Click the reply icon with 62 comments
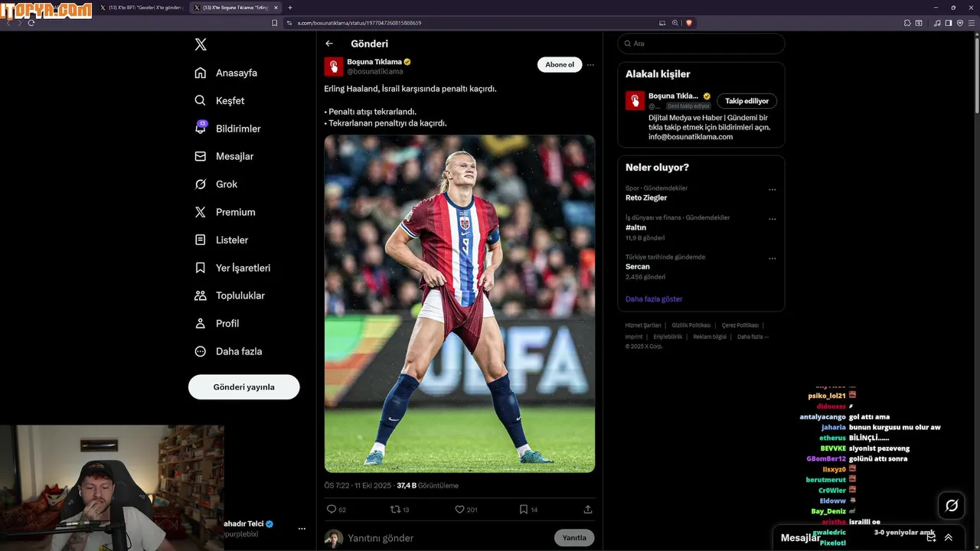 click(332, 509)
